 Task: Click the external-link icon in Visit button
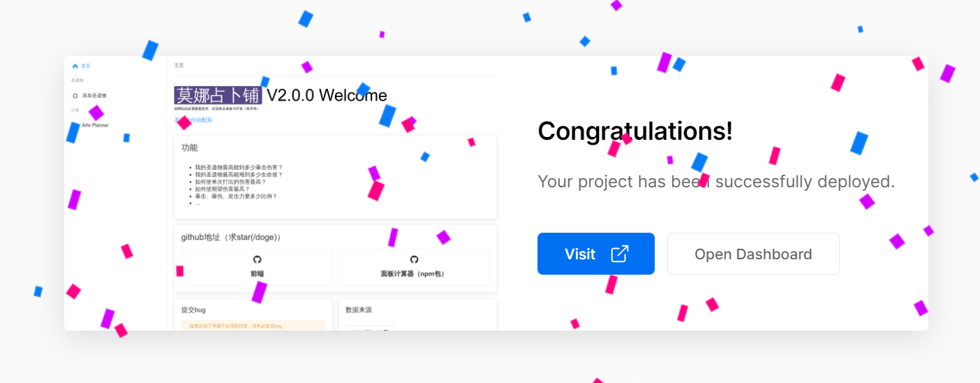tap(619, 254)
